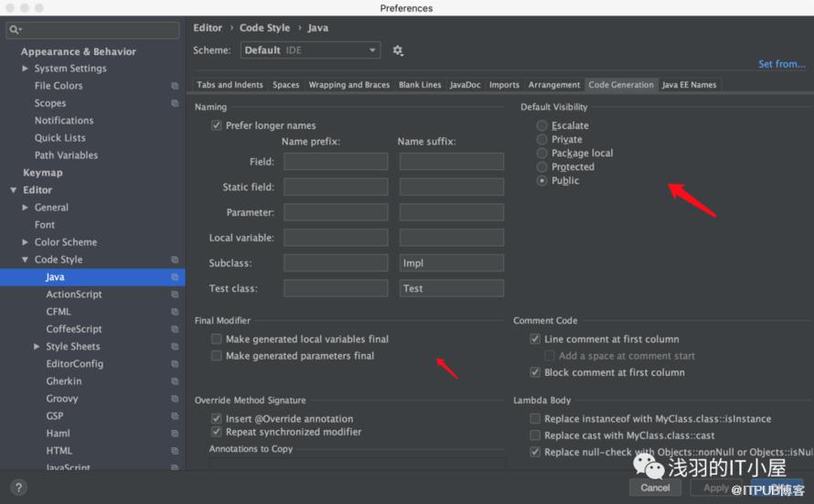The image size is (814, 504).
Task: Click copy icon next to Code Style
Action: pos(175,260)
